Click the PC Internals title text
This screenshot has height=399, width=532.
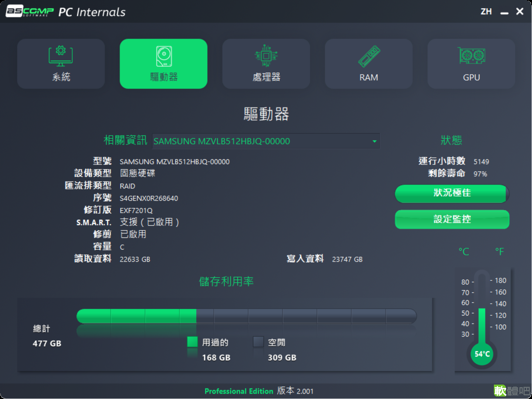pos(92,12)
